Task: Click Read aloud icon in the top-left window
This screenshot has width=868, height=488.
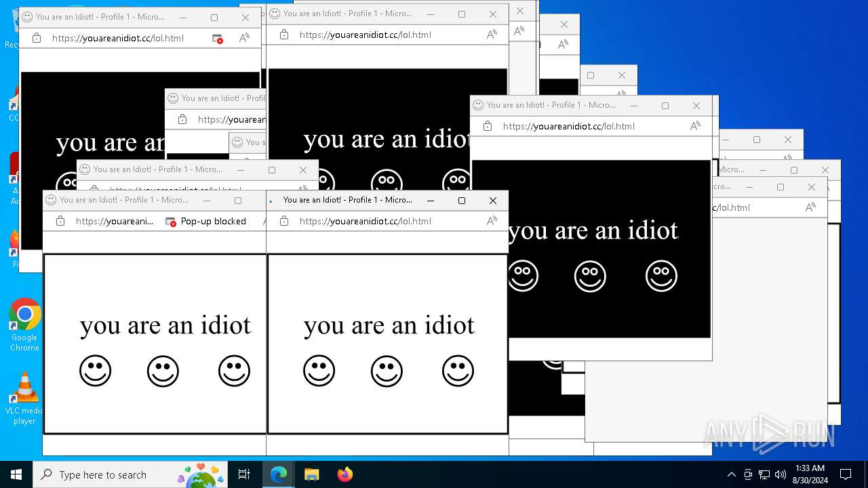Action: point(245,38)
